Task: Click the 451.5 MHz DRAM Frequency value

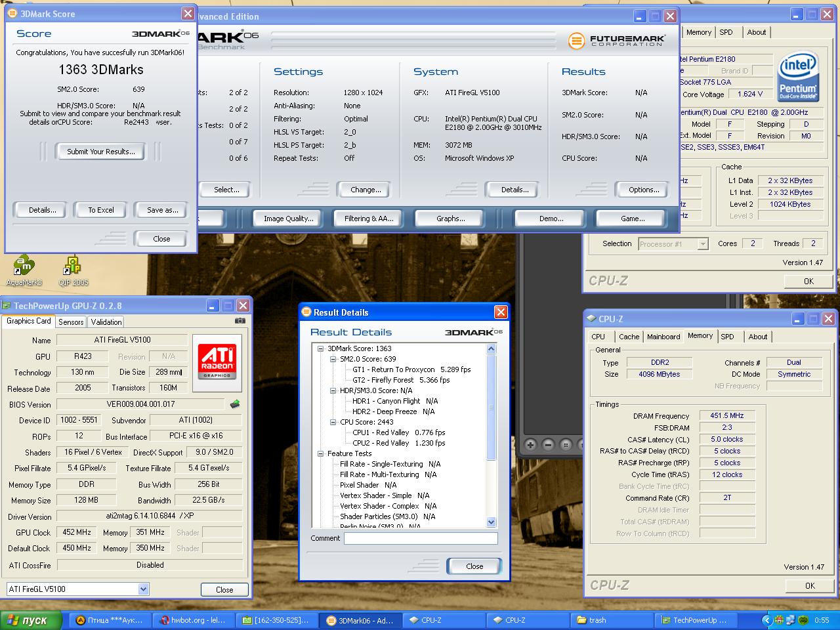Action: 726,415
